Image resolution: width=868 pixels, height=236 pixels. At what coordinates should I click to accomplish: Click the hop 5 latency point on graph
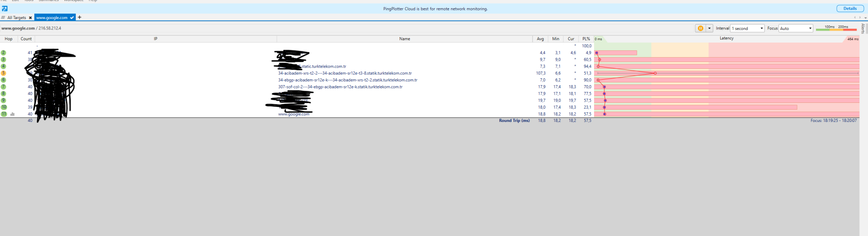655,73
